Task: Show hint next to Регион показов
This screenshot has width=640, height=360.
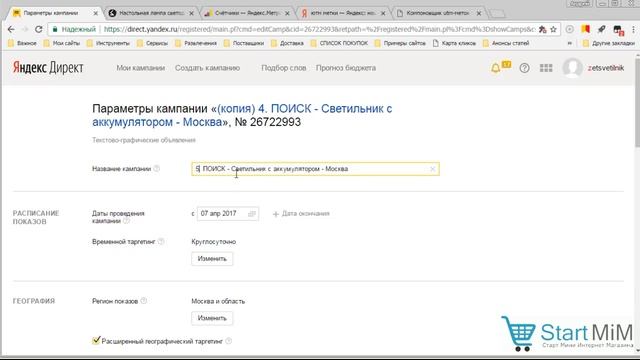Action: click(x=144, y=301)
